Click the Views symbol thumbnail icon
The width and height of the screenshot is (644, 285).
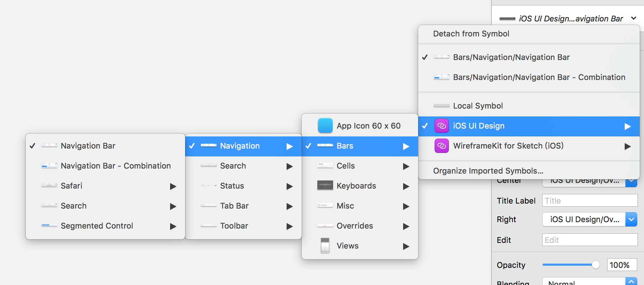pyautogui.click(x=325, y=245)
